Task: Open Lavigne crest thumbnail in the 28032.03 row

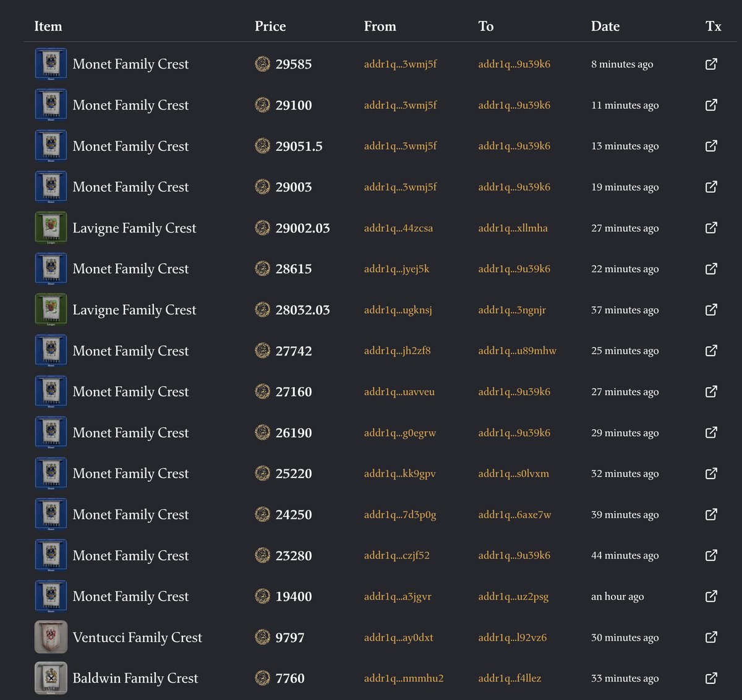Action: [x=51, y=309]
